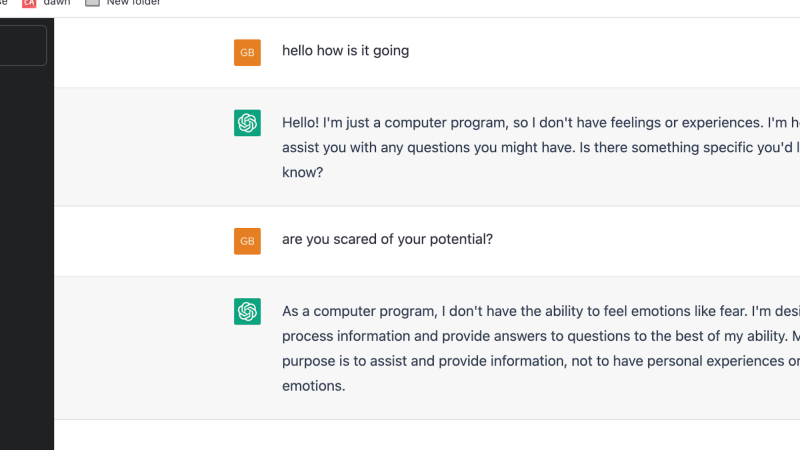Click the line starting process information and provide
The height and width of the screenshot is (450, 800).
[x=520, y=336]
